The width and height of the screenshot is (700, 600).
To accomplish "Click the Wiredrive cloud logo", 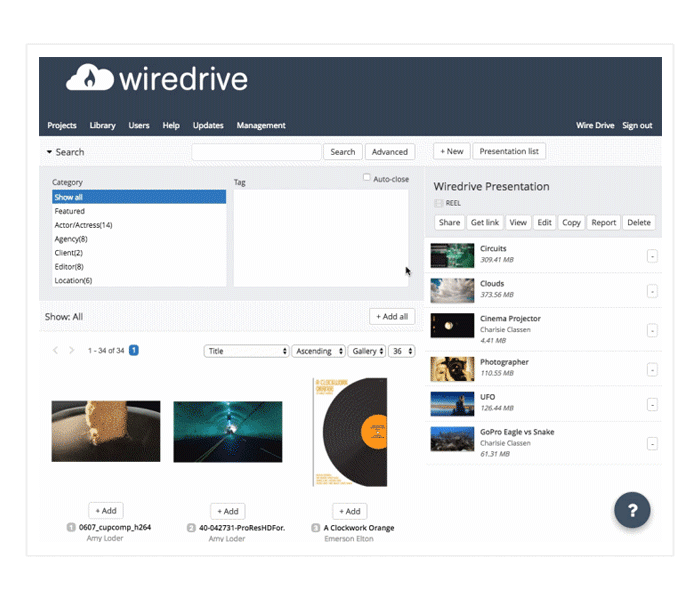I will tap(90, 78).
